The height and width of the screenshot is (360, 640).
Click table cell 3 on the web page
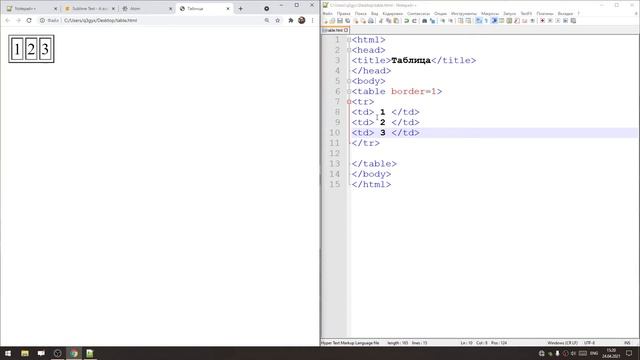pos(45,49)
